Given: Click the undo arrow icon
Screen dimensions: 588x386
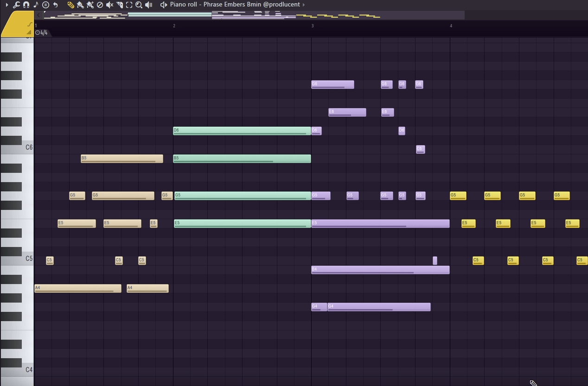Looking at the screenshot, I should [x=55, y=5].
